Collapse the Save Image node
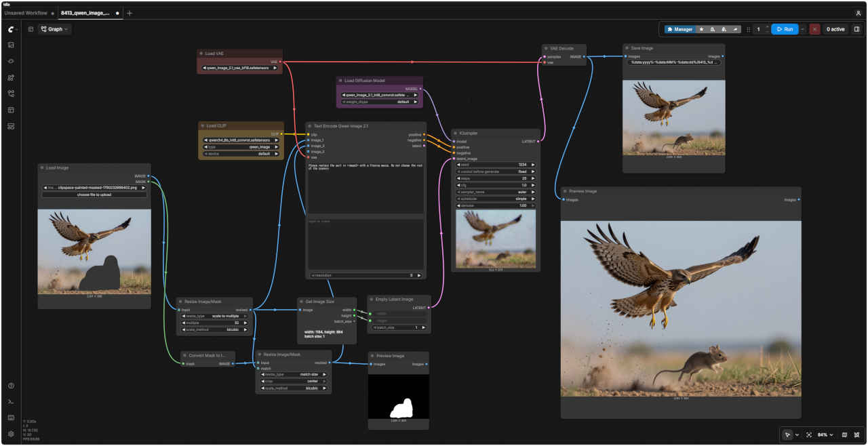The image size is (868, 446). point(627,48)
